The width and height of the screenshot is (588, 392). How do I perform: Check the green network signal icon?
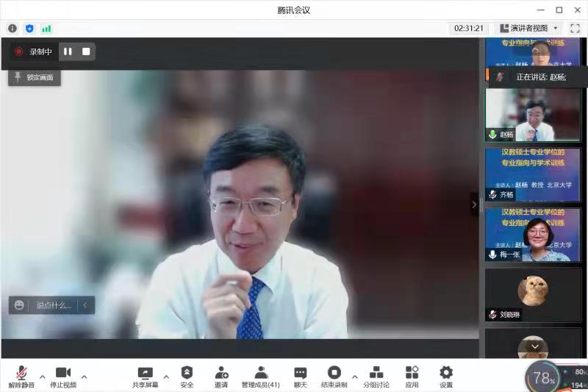click(46, 28)
